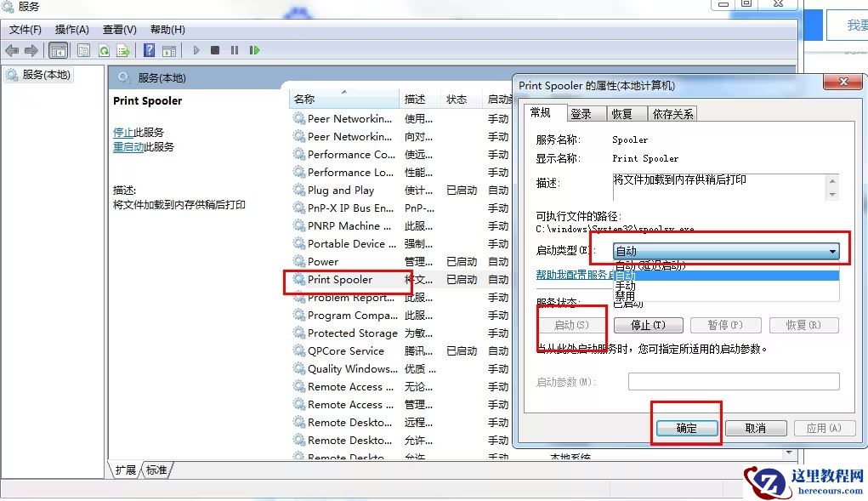Select 手动 from the startup type list
Viewport: 868px width, 501px height.
click(625, 286)
